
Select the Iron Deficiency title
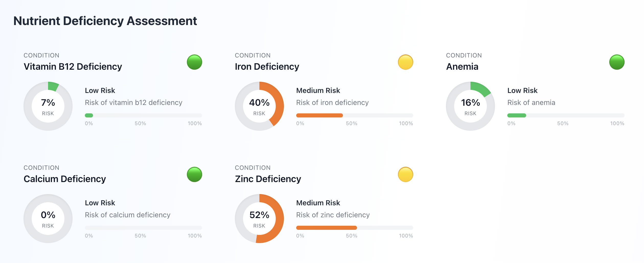point(267,67)
